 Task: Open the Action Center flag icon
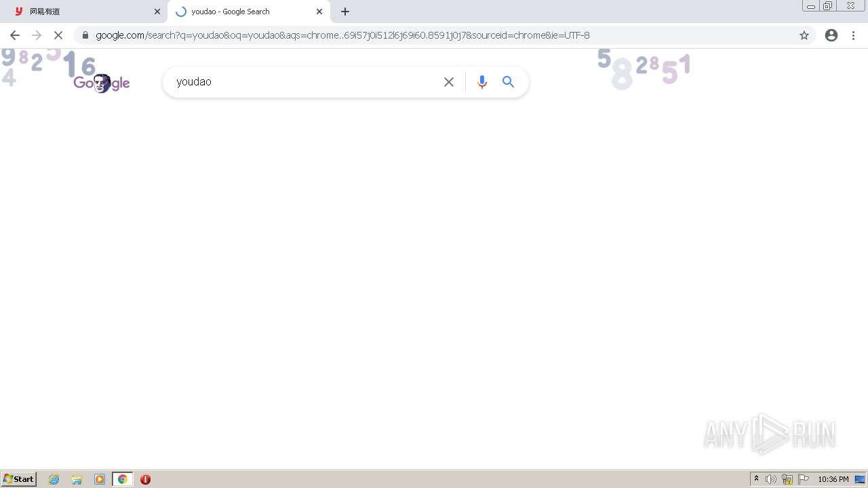[x=804, y=479]
